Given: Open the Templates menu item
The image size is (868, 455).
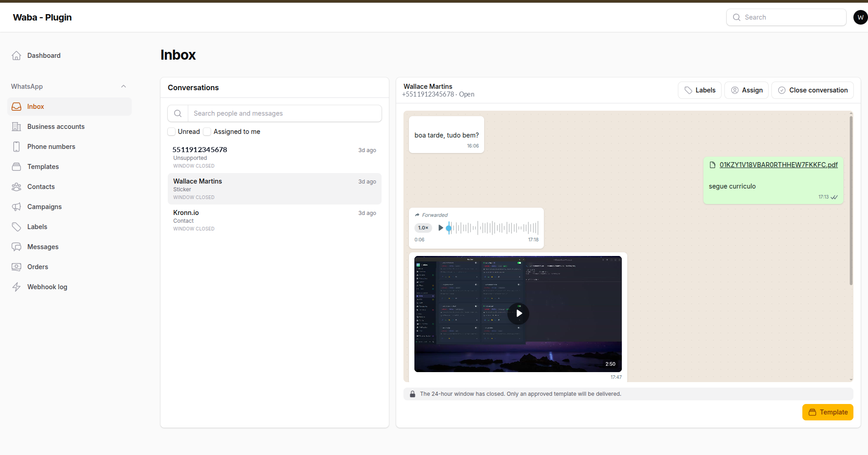Looking at the screenshot, I should point(69,167).
